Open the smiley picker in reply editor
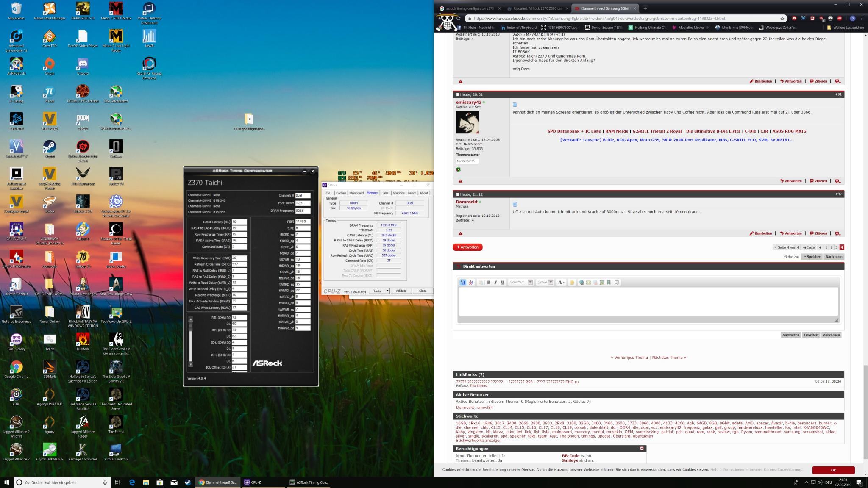Viewport: 868px width, 488px height. pos(572,283)
